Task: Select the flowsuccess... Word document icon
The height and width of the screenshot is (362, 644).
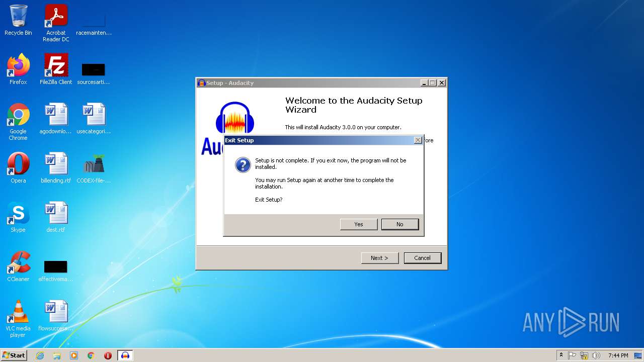Action: 56,316
